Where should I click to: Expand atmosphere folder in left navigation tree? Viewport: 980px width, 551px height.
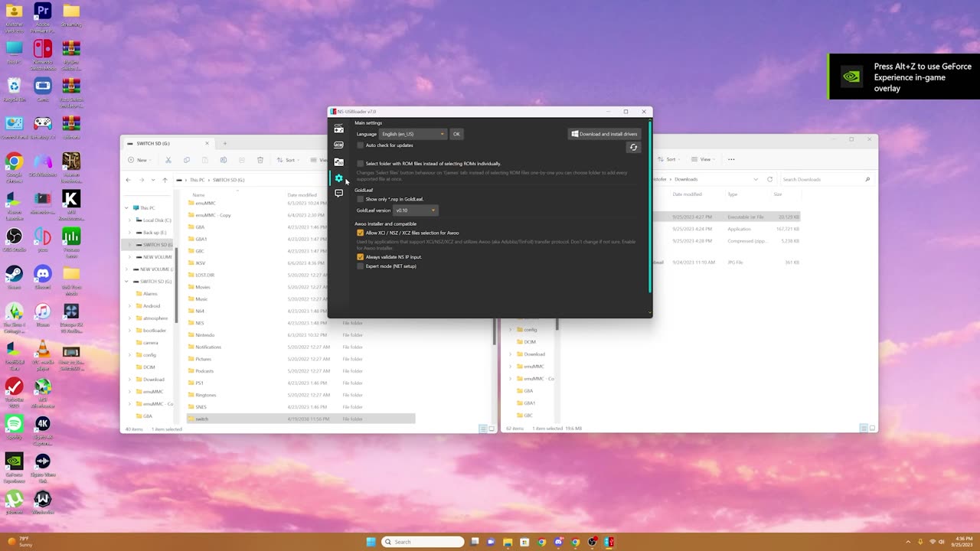(x=130, y=318)
